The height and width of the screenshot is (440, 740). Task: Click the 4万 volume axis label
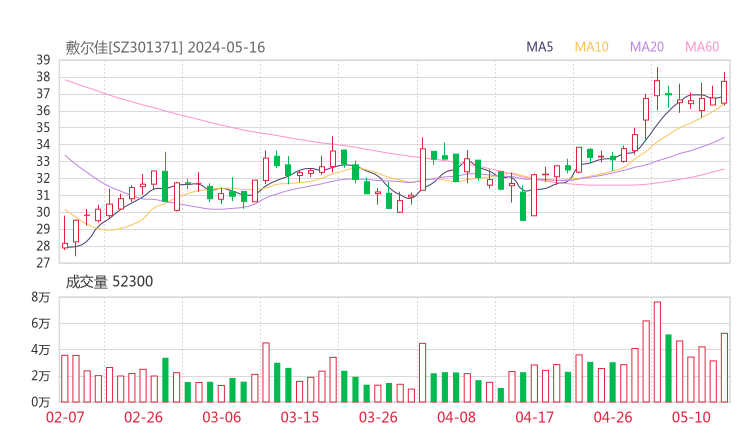pyautogui.click(x=41, y=350)
